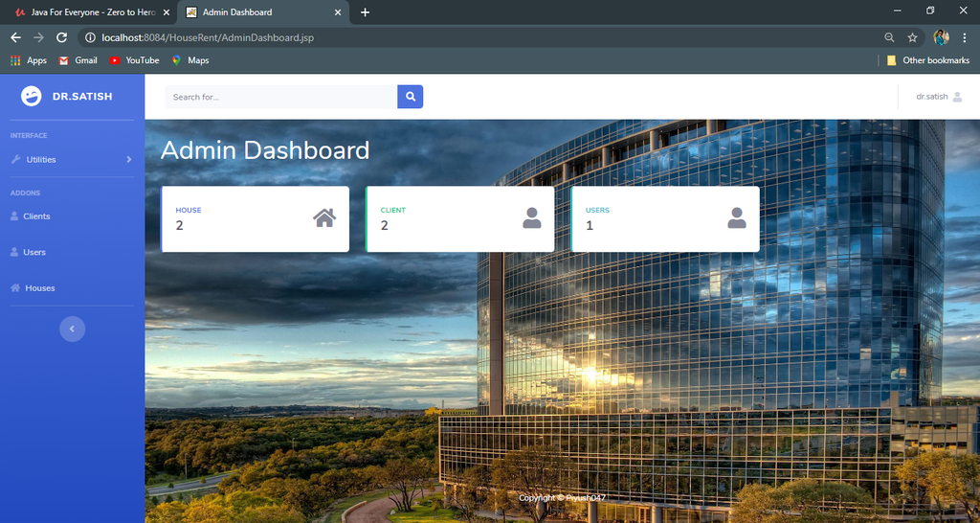
Task: Select the USERS card label
Action: (x=597, y=210)
